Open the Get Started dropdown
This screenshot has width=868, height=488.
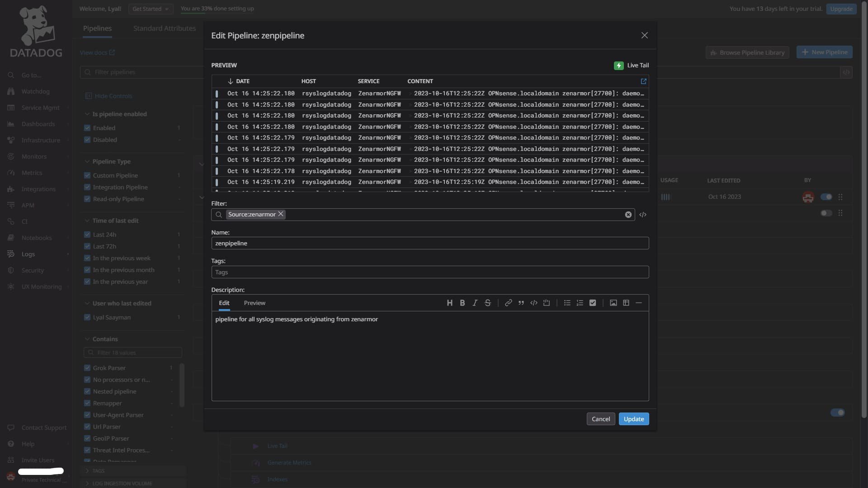click(150, 9)
